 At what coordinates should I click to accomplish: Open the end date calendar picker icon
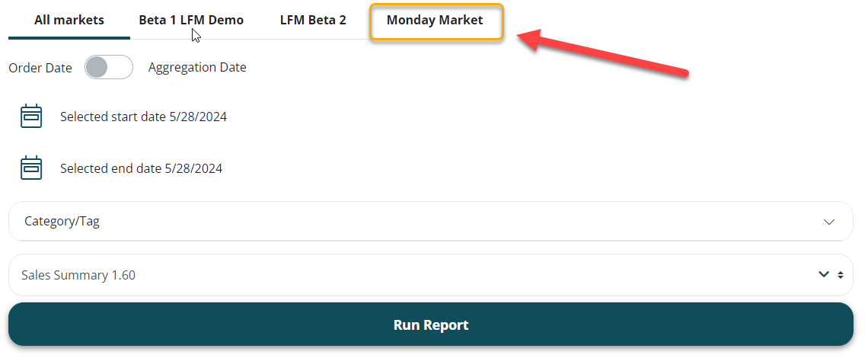(30, 168)
